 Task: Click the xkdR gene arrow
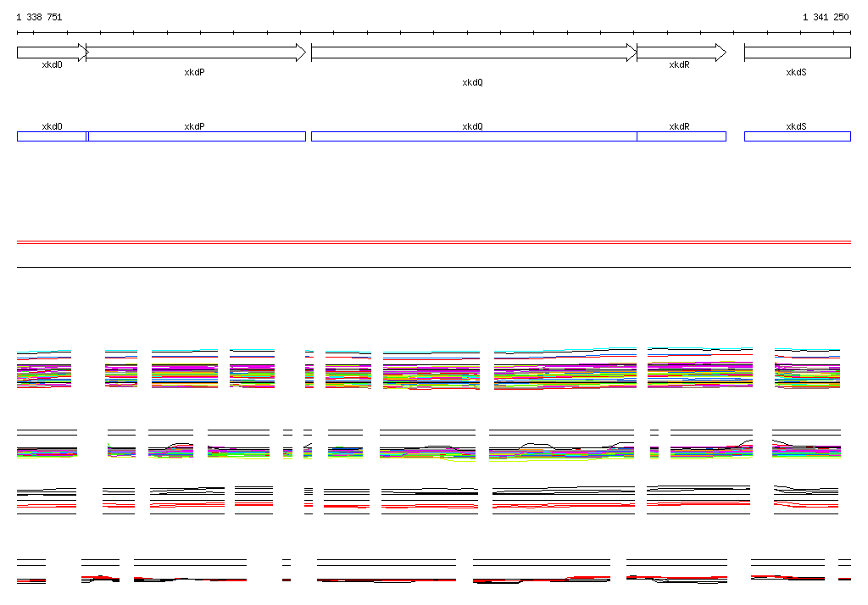click(x=682, y=53)
